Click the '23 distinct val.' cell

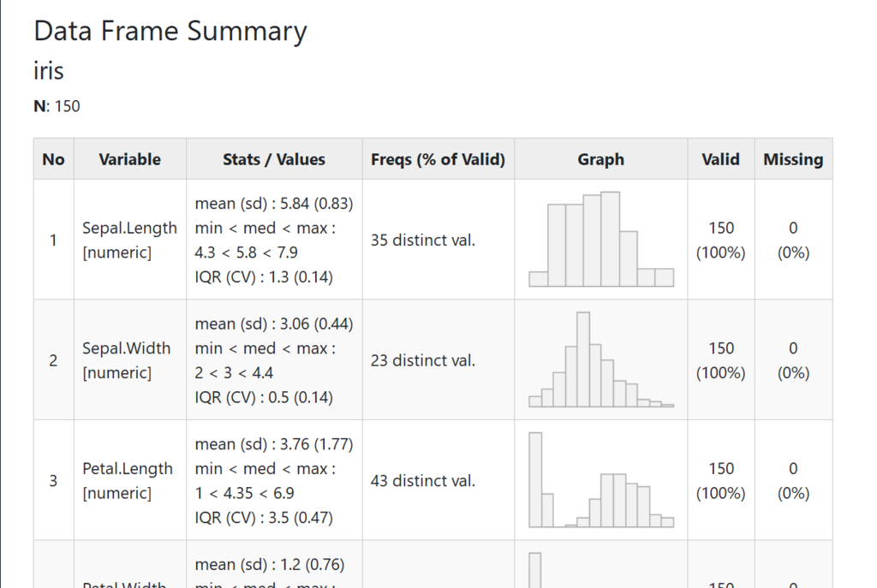[x=423, y=360]
